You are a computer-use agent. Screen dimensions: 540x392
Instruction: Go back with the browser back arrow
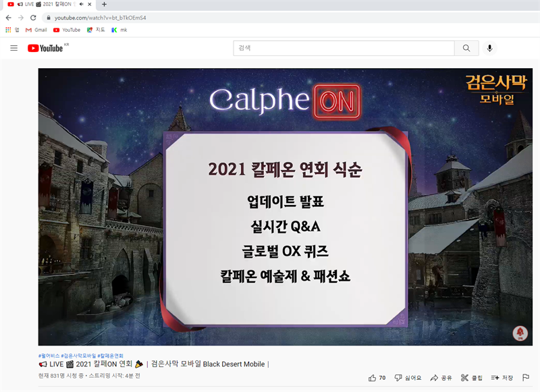pyautogui.click(x=9, y=18)
